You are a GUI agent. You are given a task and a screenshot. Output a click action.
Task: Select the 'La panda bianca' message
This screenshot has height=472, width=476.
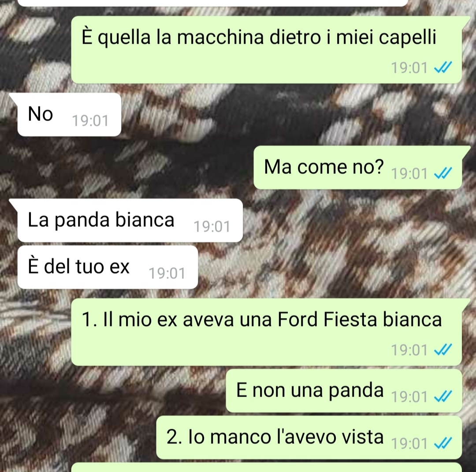[130, 221]
